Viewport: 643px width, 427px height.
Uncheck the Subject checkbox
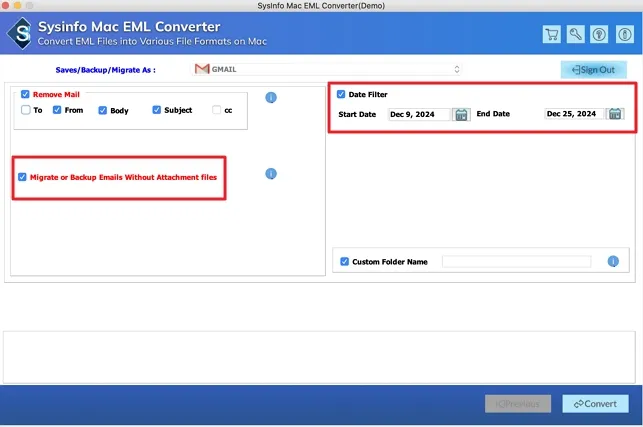point(156,110)
